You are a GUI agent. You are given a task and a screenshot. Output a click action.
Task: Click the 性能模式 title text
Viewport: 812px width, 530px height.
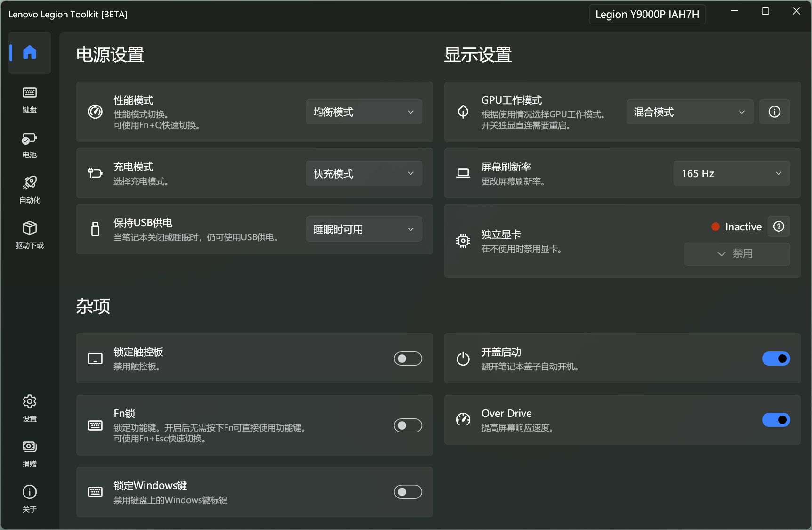(133, 100)
